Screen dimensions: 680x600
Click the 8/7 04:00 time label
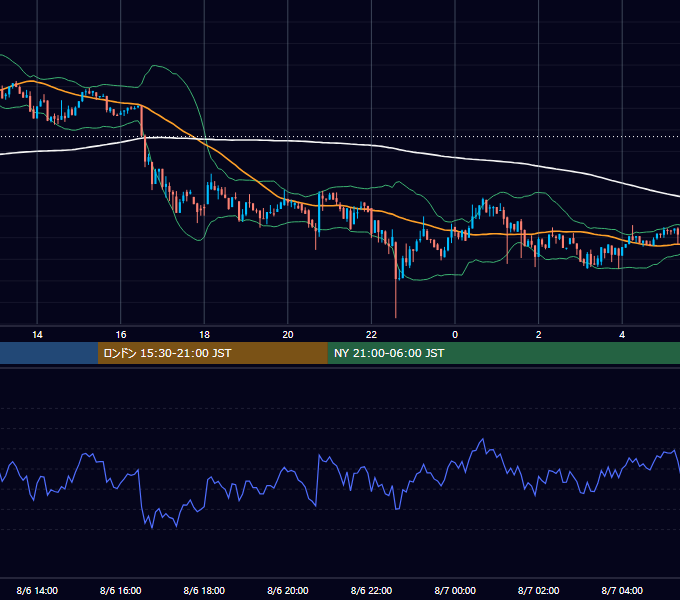coord(622,590)
